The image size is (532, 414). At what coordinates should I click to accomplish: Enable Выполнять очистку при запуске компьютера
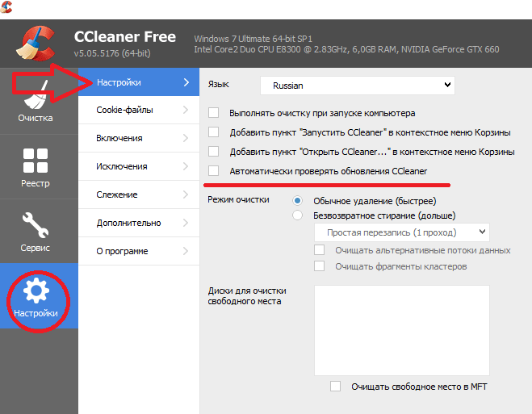pyautogui.click(x=213, y=112)
